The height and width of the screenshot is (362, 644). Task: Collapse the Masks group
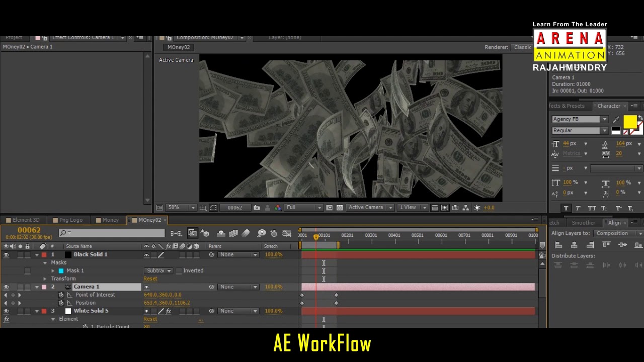(x=45, y=263)
